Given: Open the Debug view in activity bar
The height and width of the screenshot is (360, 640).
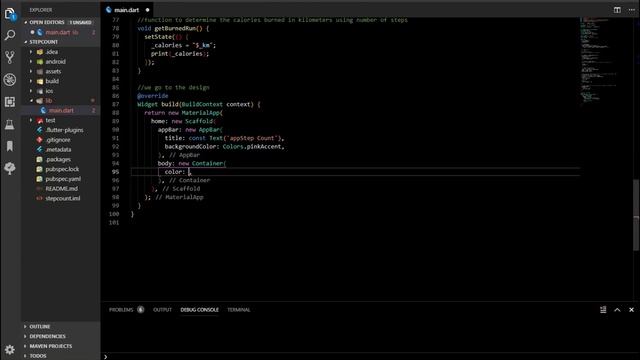Looking at the screenshot, I should pyautogui.click(x=10, y=80).
